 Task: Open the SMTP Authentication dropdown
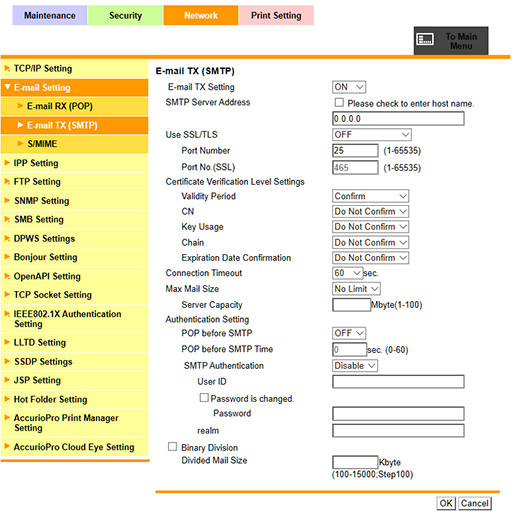[x=355, y=366]
